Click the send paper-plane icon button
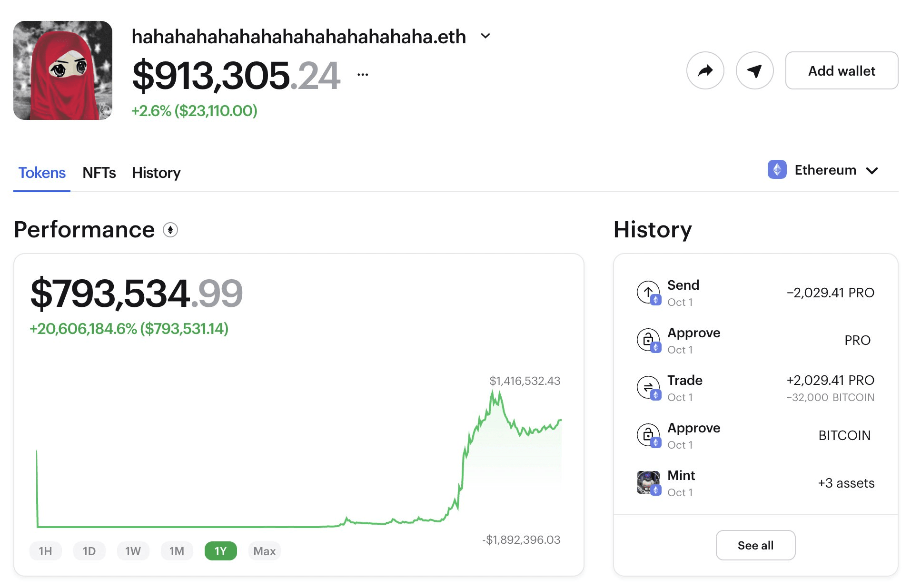Image resolution: width=911 pixels, height=588 pixels. click(754, 70)
